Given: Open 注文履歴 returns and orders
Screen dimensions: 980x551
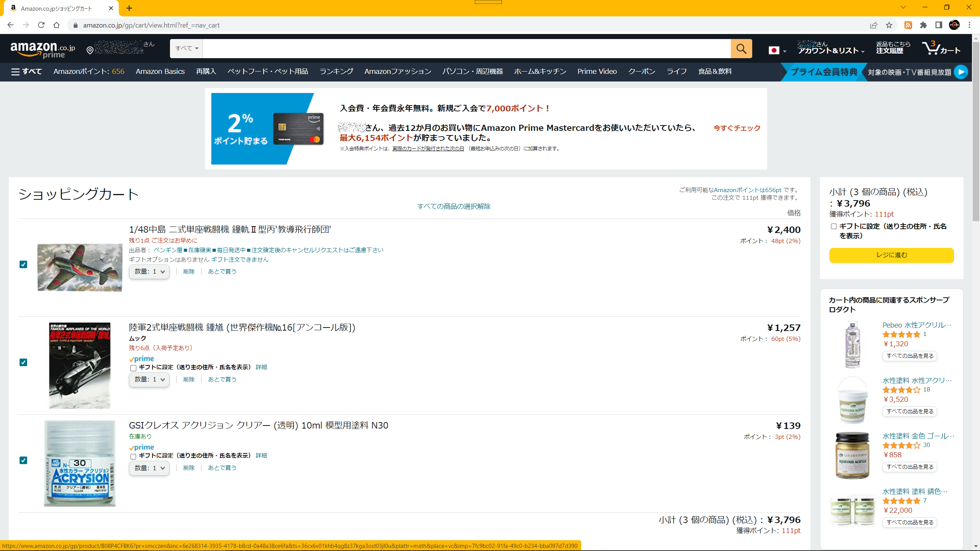Looking at the screenshot, I should point(893,48).
